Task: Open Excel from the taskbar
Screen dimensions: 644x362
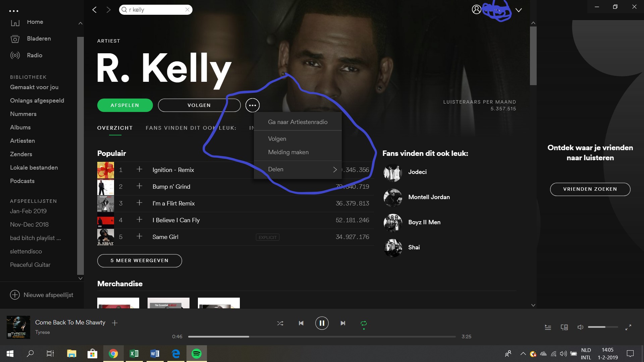Action: [134, 354]
